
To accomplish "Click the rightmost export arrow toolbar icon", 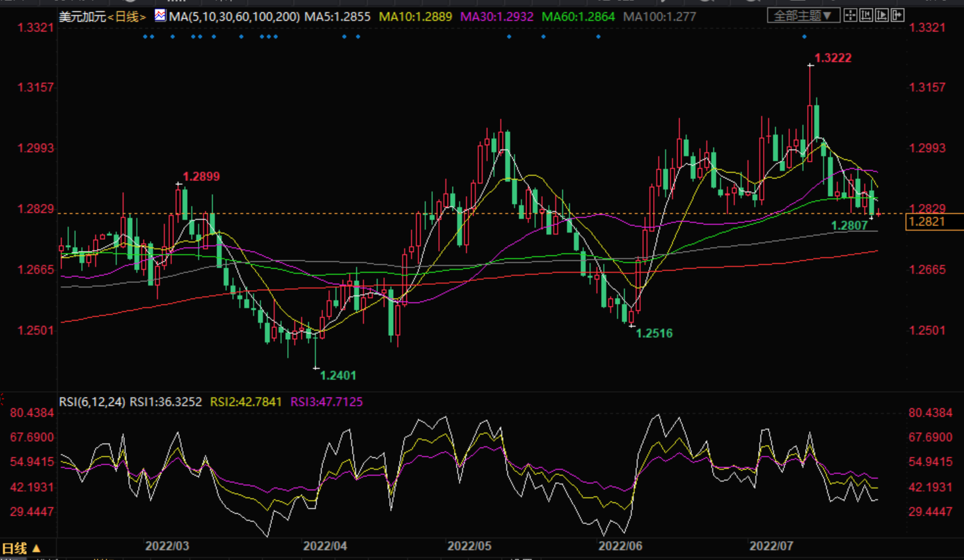I will [x=897, y=16].
